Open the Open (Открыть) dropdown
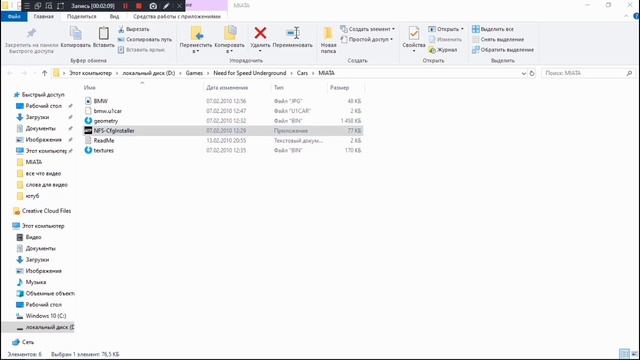This screenshot has height=360, width=640. coord(446,29)
